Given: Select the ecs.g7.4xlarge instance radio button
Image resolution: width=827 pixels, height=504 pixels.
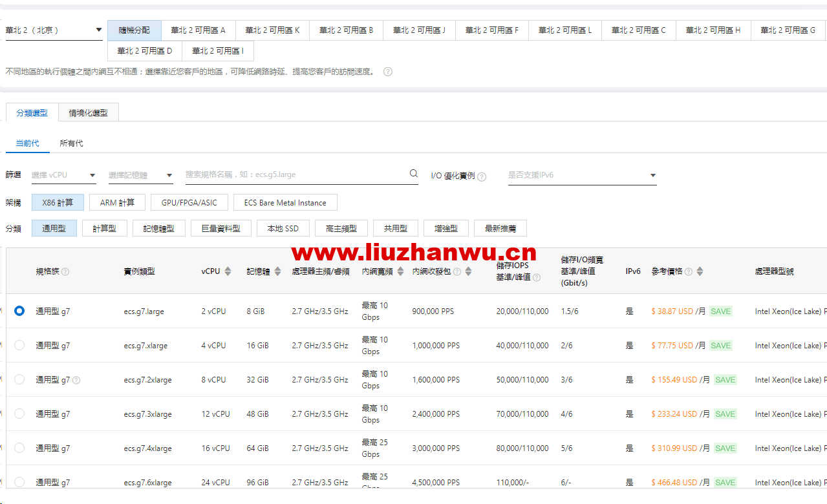Looking at the screenshot, I should click(x=19, y=448).
